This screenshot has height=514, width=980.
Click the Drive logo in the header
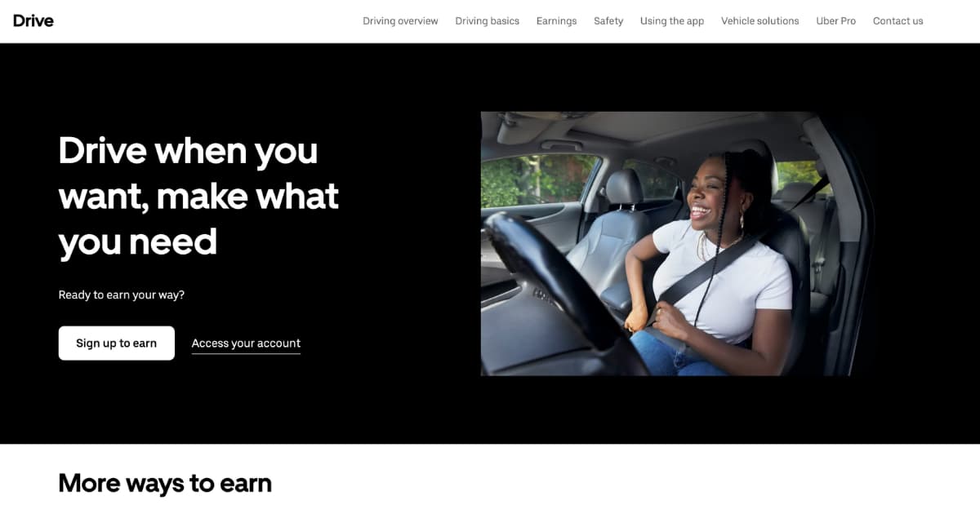point(33,20)
